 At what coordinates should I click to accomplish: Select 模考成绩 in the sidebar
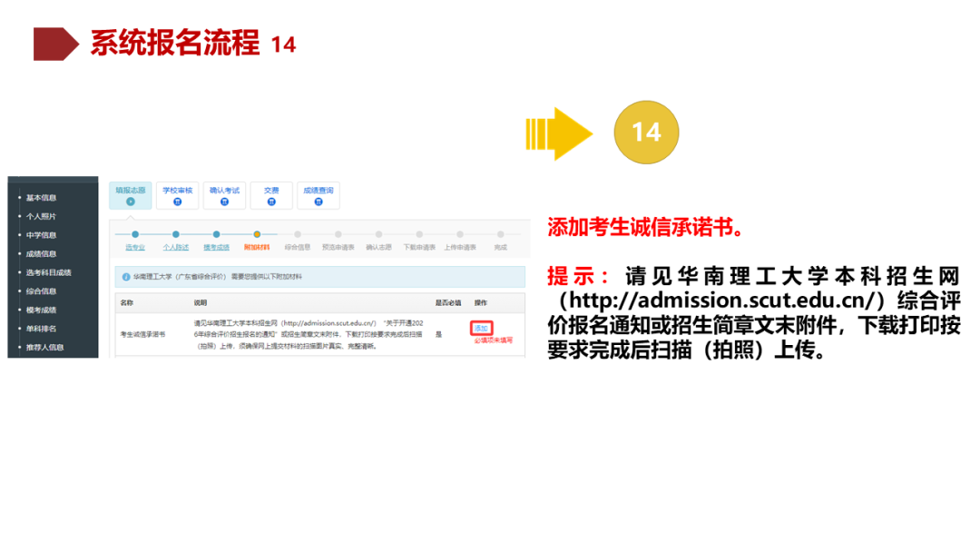pyautogui.click(x=44, y=309)
